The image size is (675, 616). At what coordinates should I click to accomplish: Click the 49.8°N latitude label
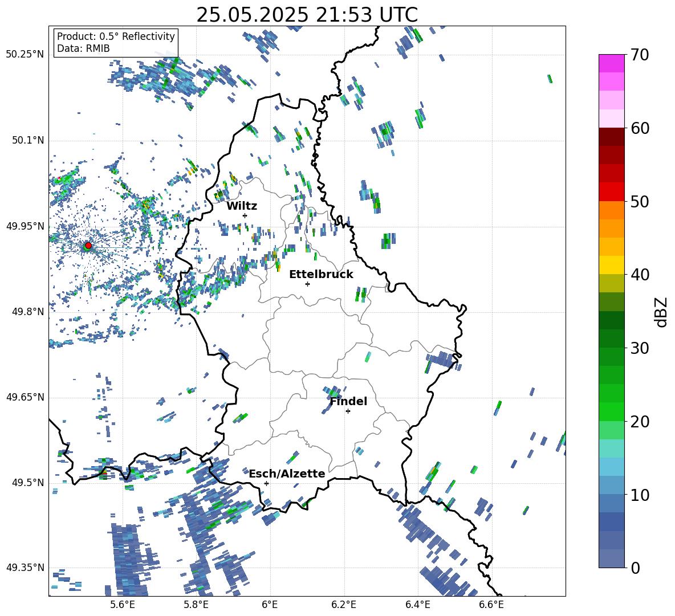tap(27, 312)
